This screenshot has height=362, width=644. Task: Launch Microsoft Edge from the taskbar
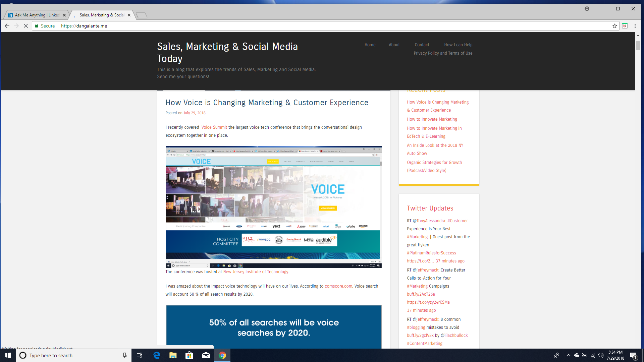157,355
